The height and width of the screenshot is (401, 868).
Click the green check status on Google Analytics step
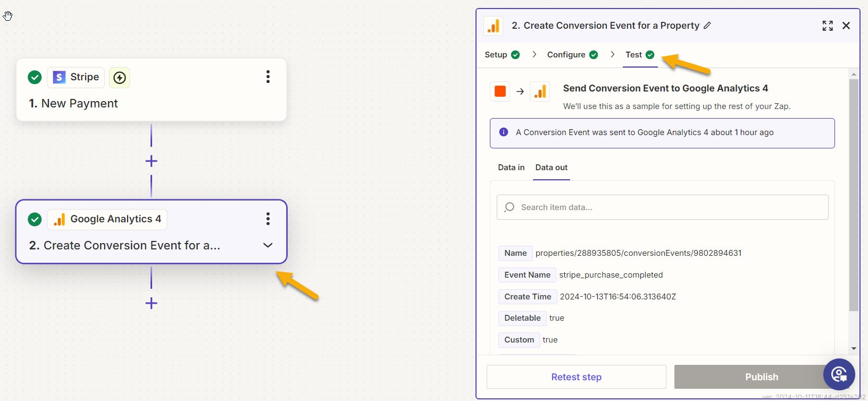tap(35, 219)
